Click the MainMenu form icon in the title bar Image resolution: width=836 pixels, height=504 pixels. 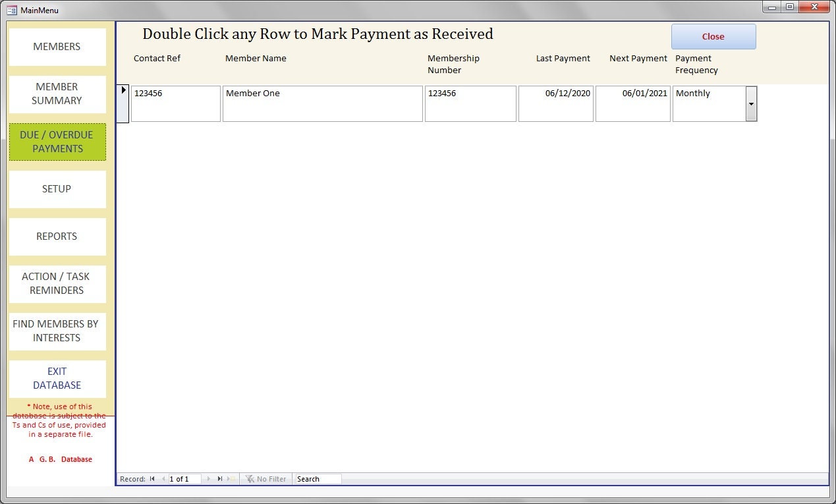point(11,10)
